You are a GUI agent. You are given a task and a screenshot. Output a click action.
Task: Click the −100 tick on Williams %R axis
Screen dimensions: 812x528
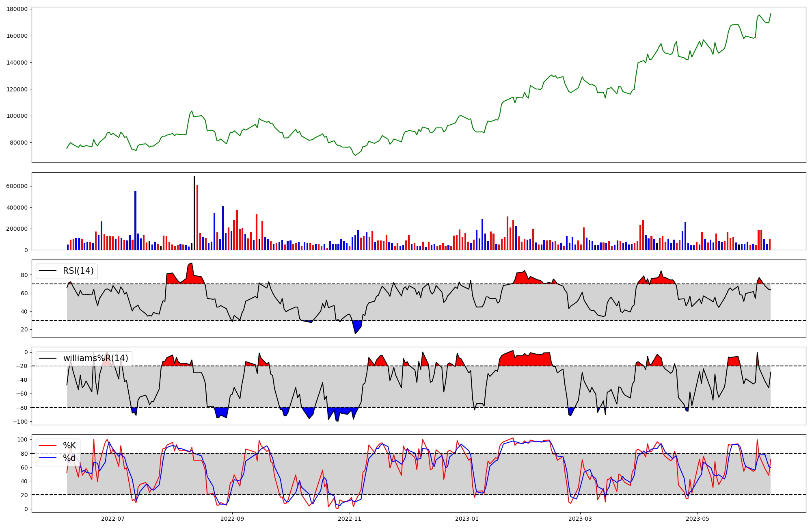pyautogui.click(x=20, y=422)
